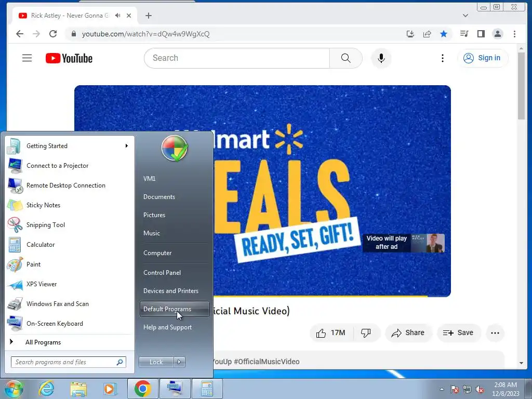Reload the page in Chrome
The width and height of the screenshot is (532, 399).
pyautogui.click(x=53, y=34)
